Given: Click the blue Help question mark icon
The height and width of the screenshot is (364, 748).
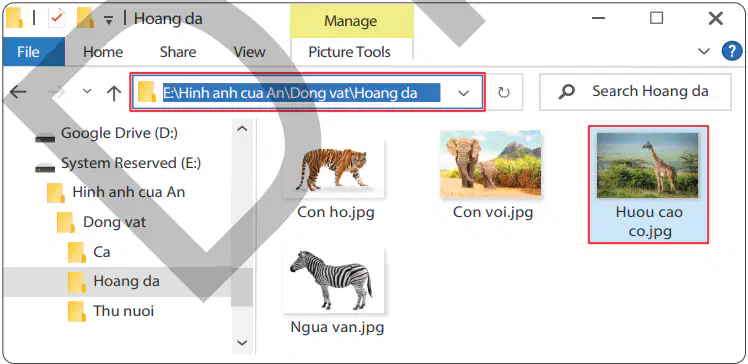Looking at the screenshot, I should pyautogui.click(x=732, y=51).
